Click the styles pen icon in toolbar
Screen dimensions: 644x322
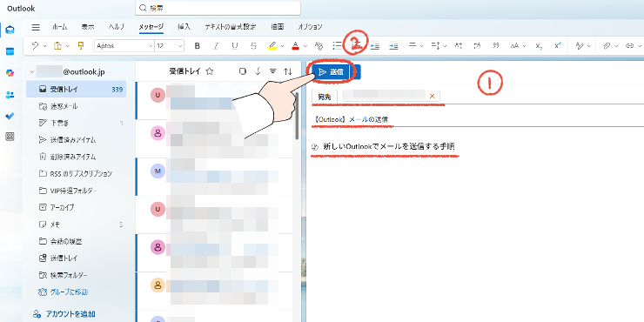point(580,46)
